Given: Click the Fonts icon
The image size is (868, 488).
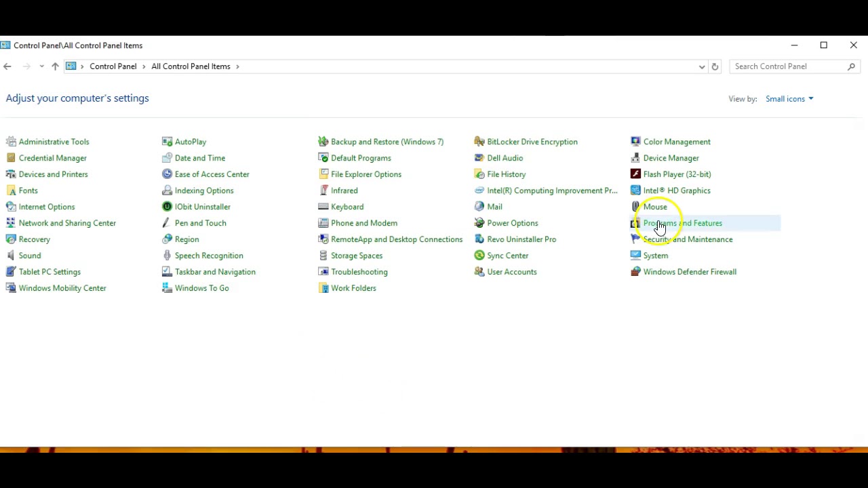Looking at the screenshot, I should tap(11, 190).
